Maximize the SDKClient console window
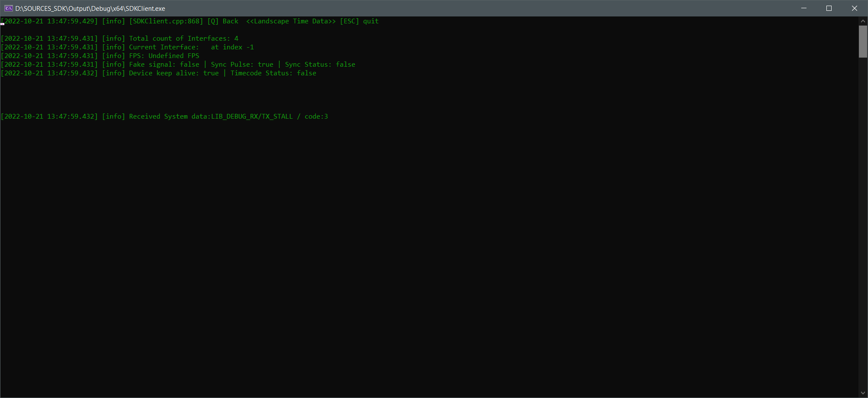This screenshot has height=398, width=868. pos(829,8)
